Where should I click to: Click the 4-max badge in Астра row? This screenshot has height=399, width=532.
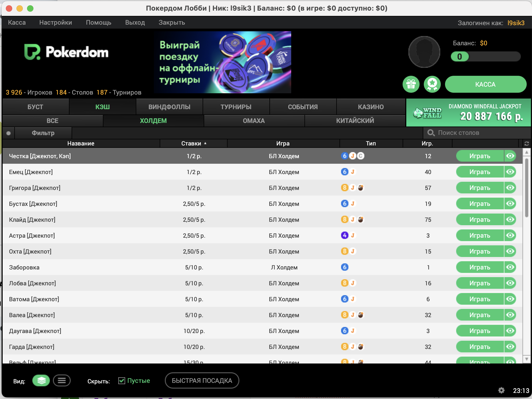click(x=345, y=235)
